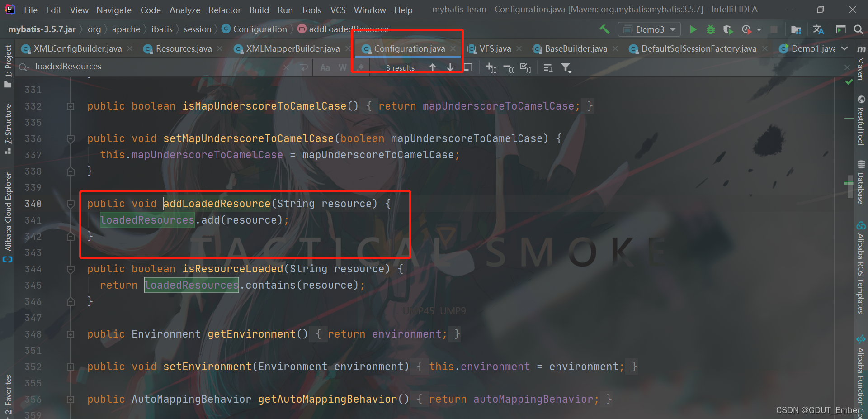Screen dimensions: 868x419
Task: Open Search Everywhere with the magnifier icon
Action: [x=858, y=29]
